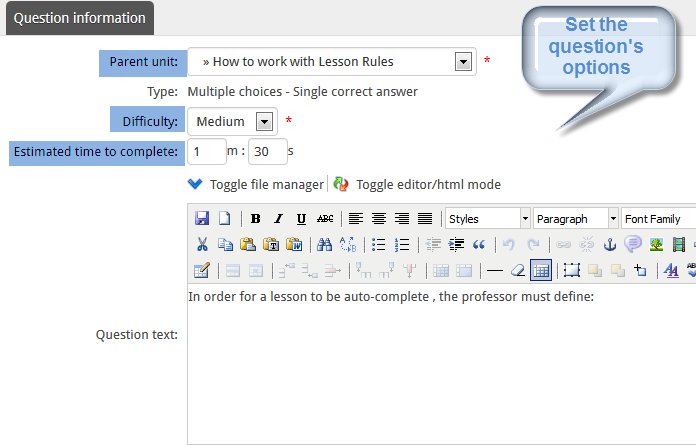Move layer backward icon
Image resolution: width=696 pixels, height=445 pixels.
(x=618, y=270)
